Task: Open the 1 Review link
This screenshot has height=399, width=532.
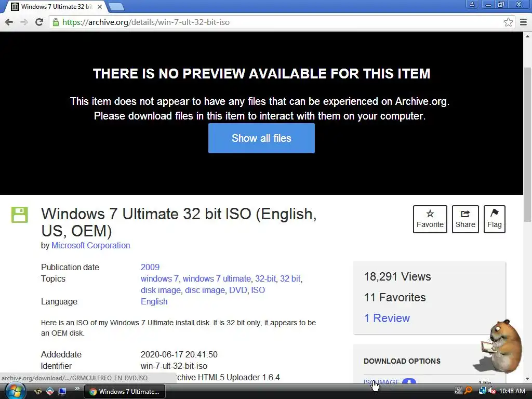Action: (x=387, y=318)
